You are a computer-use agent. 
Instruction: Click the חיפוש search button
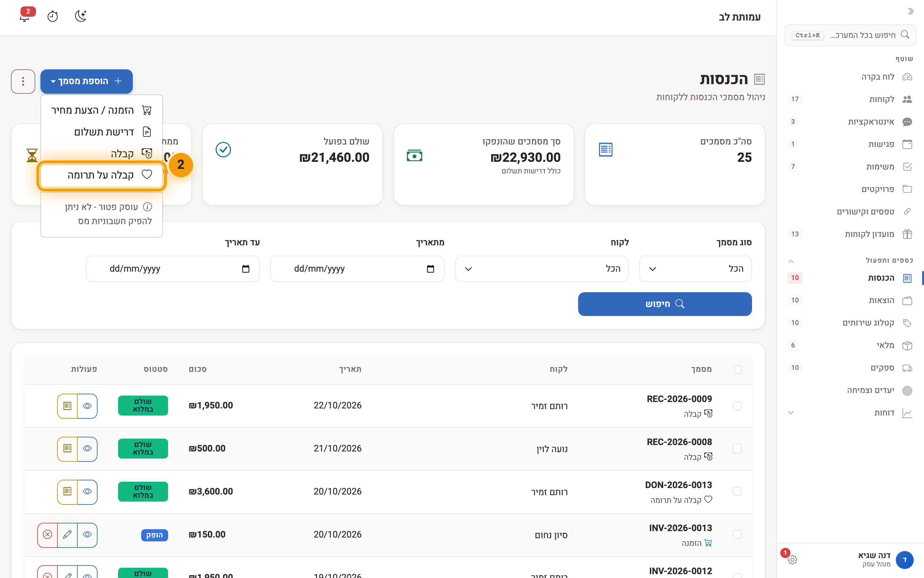[665, 304]
